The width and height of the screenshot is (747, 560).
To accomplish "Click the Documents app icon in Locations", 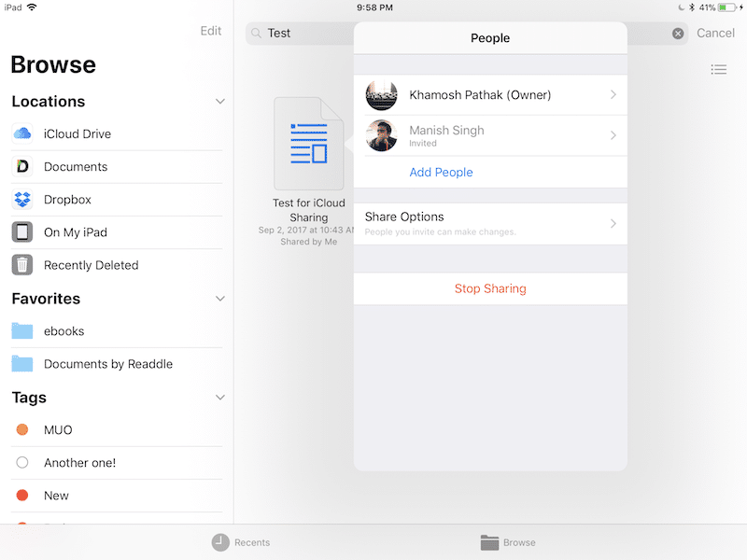I will point(22,167).
